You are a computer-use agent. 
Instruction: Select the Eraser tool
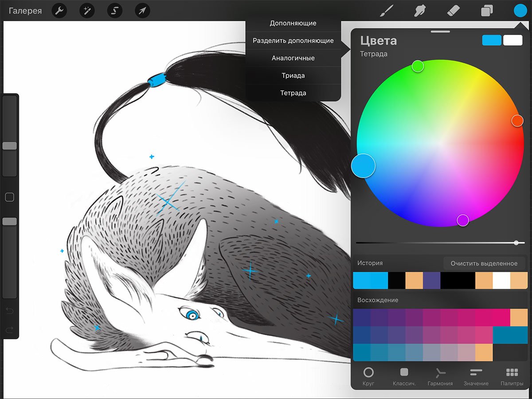click(x=454, y=11)
